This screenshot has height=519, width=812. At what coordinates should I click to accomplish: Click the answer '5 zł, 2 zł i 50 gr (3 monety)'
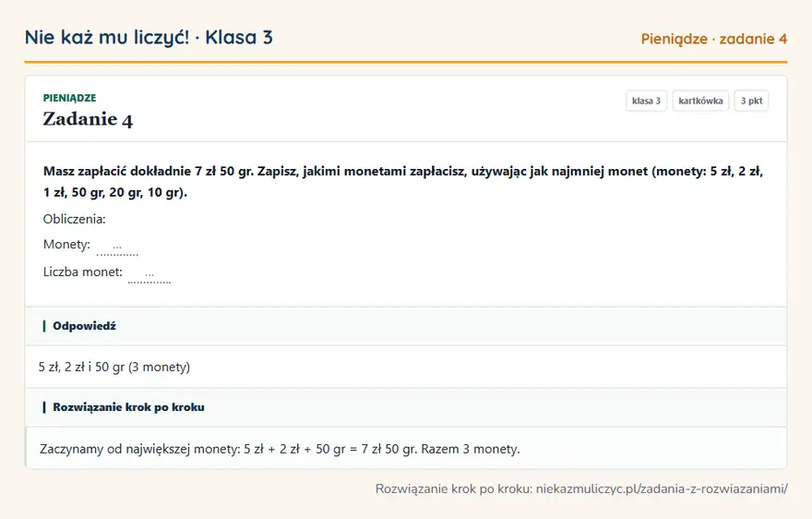click(x=113, y=367)
